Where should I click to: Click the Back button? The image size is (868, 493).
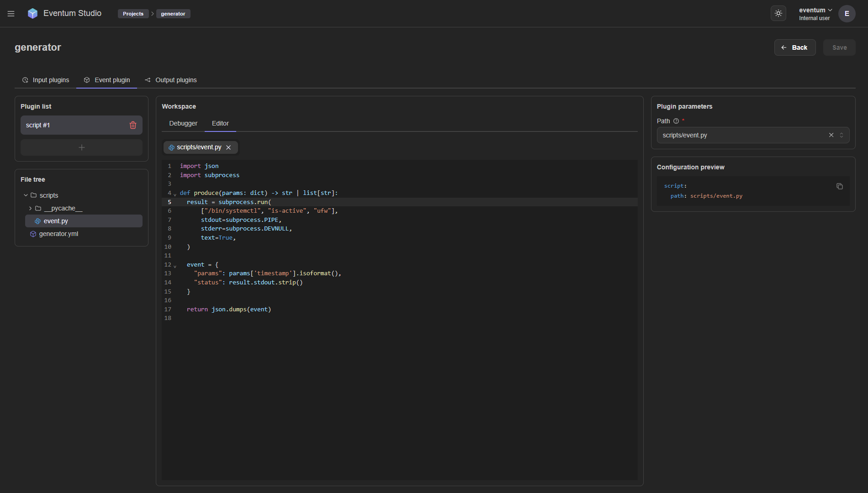[x=794, y=47]
